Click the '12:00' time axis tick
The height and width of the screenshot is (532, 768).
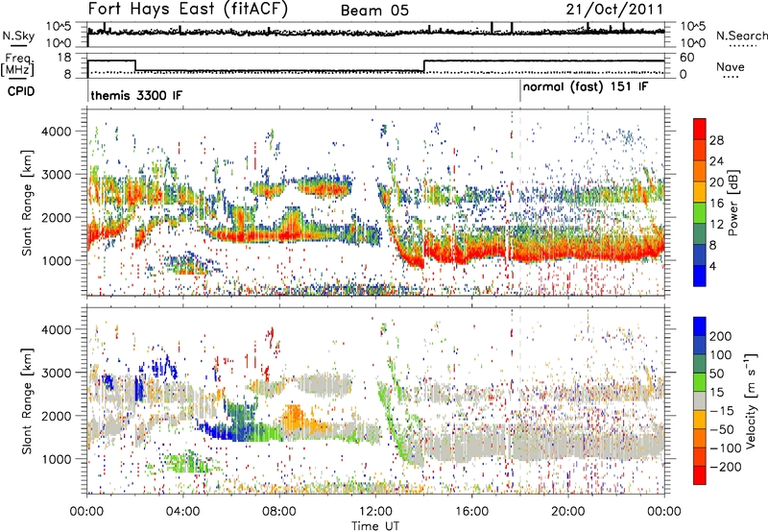coord(375,512)
